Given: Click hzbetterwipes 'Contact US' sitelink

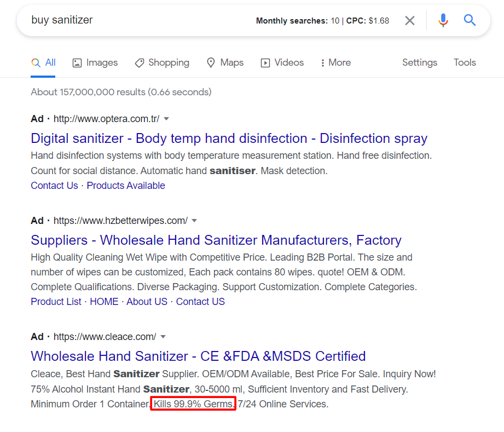Looking at the screenshot, I should coord(200,302).
